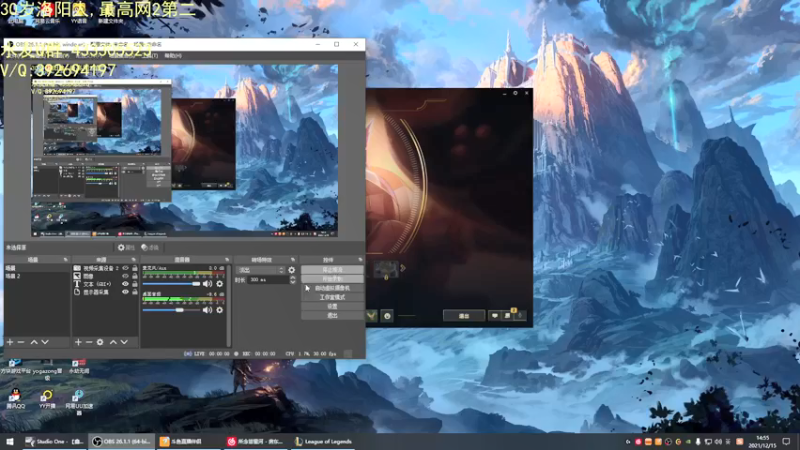Enable Studio Mode in Controls
Screen dimensions: 800x450
tap(332, 297)
